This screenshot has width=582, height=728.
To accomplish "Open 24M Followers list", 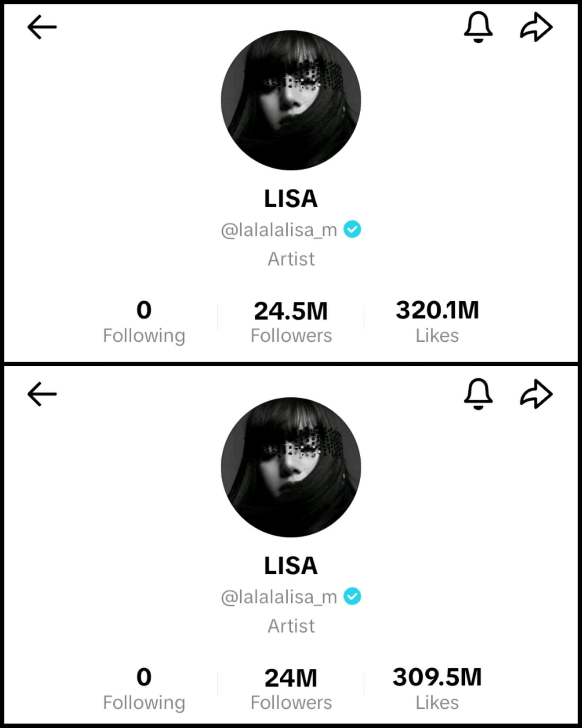I will coord(291,688).
